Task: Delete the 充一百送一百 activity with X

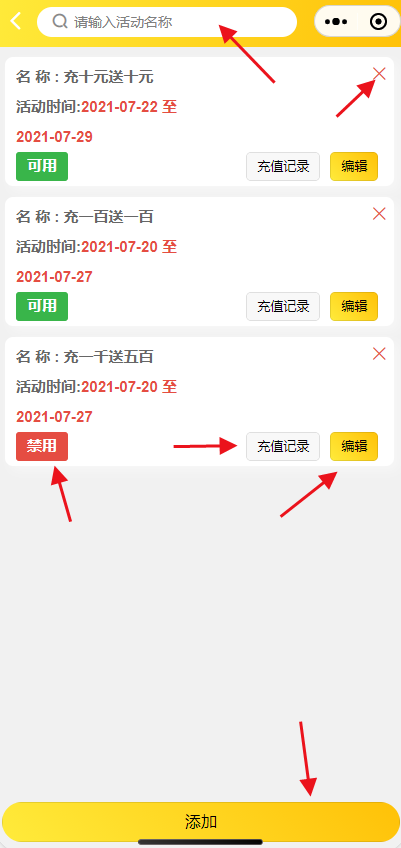Action: (379, 214)
